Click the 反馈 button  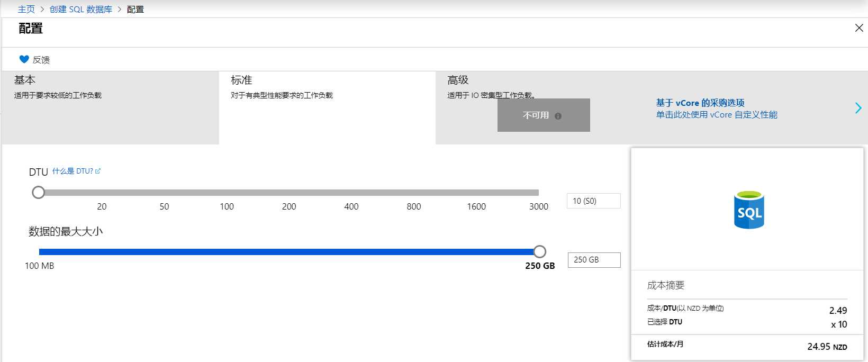click(x=34, y=59)
